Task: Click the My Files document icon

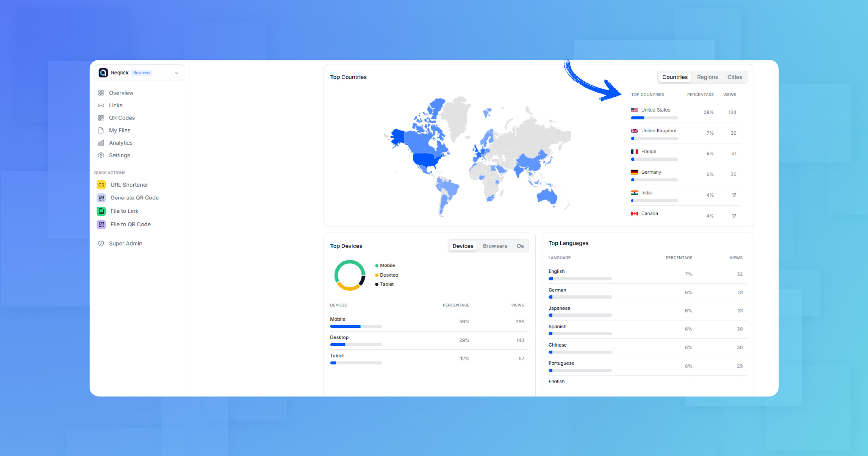Action: pyautogui.click(x=101, y=130)
